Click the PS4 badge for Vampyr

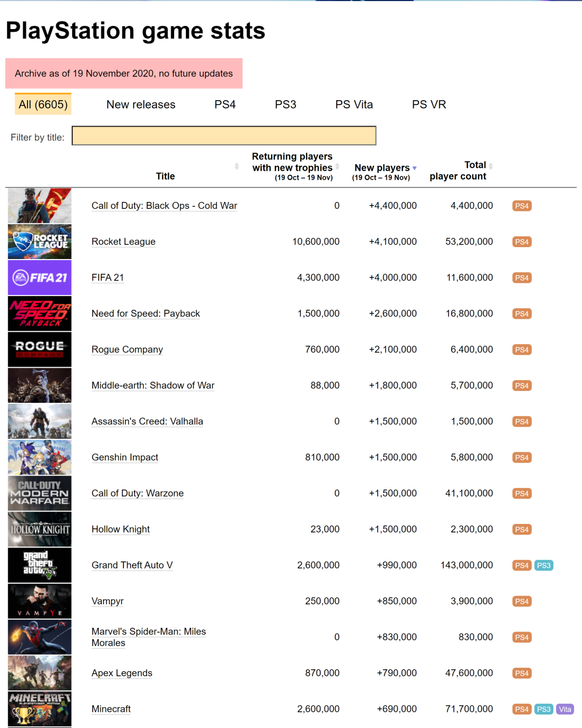click(x=522, y=601)
